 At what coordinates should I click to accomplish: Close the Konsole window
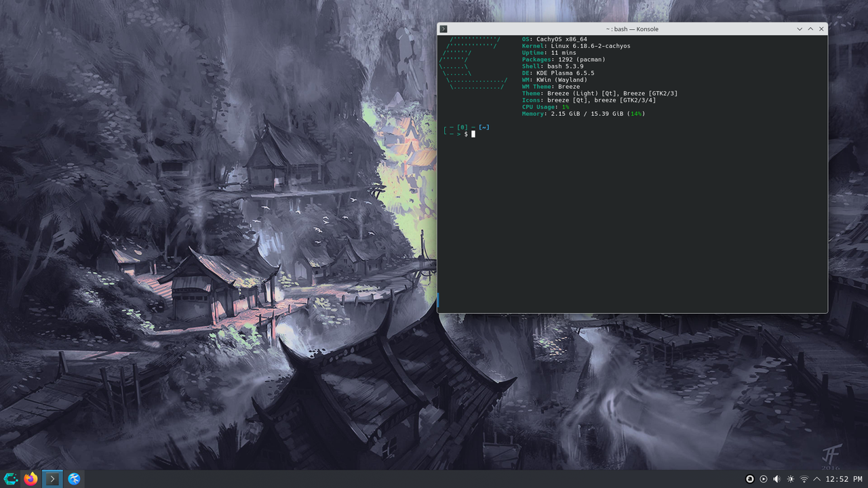pyautogui.click(x=821, y=28)
